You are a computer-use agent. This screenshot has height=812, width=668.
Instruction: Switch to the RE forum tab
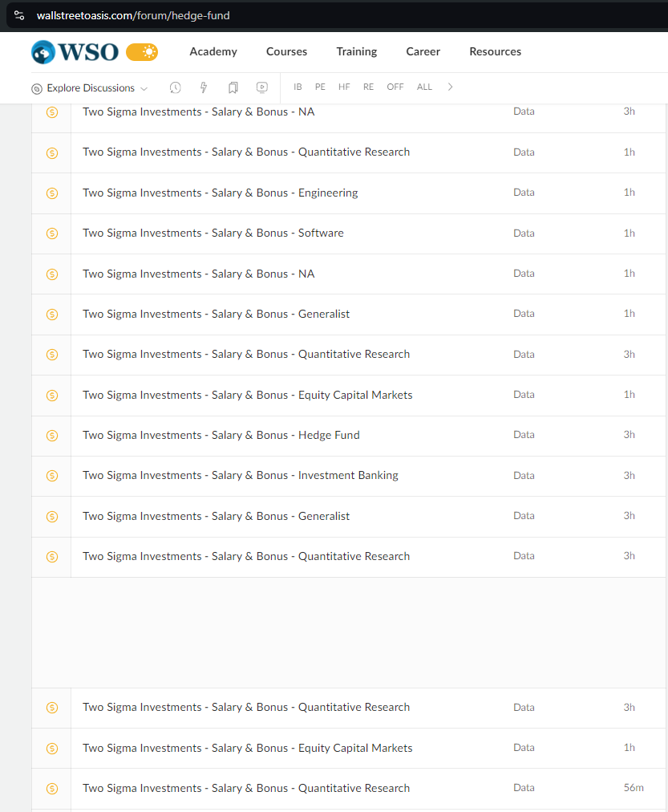coord(368,87)
